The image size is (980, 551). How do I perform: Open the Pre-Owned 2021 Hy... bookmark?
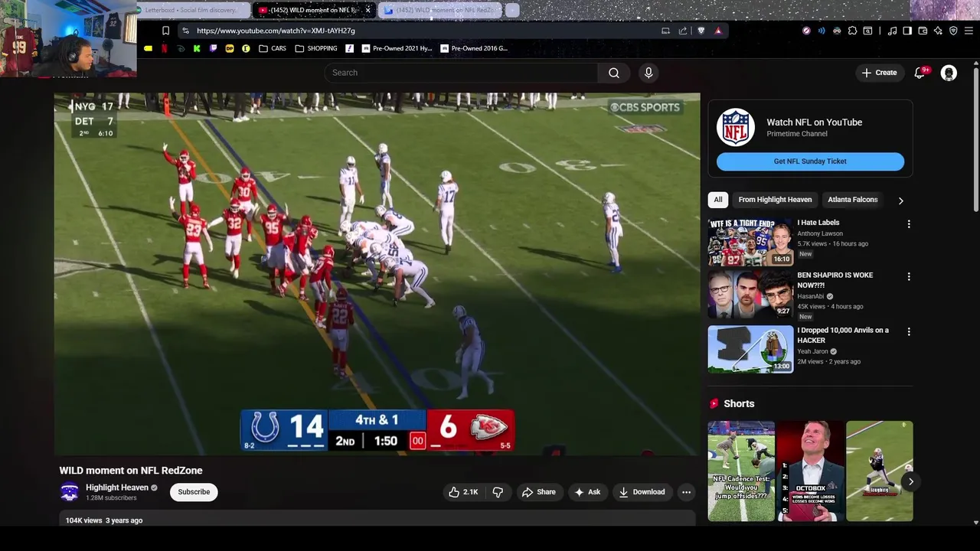(x=397, y=48)
